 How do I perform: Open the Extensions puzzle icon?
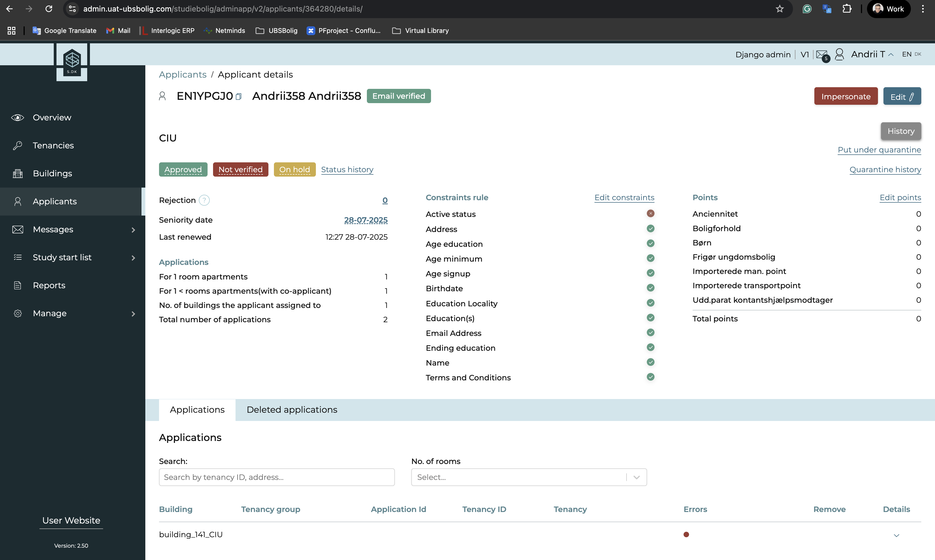(x=847, y=9)
